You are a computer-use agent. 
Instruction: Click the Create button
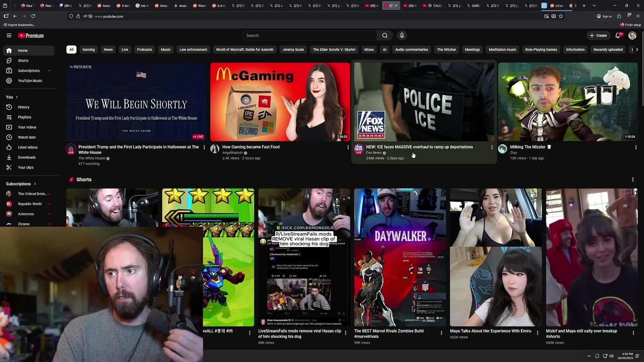coord(598,36)
